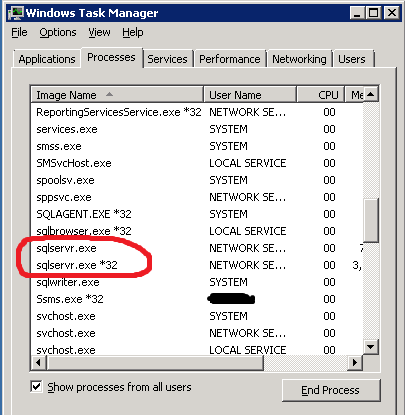Sort by the Image Name column header
This screenshot has height=415, width=405.
coord(117,95)
